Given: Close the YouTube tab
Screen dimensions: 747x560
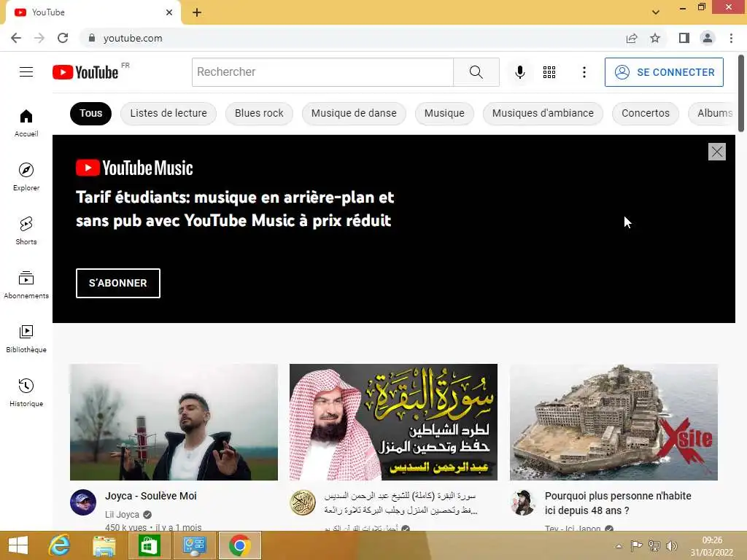Looking at the screenshot, I should click(169, 12).
